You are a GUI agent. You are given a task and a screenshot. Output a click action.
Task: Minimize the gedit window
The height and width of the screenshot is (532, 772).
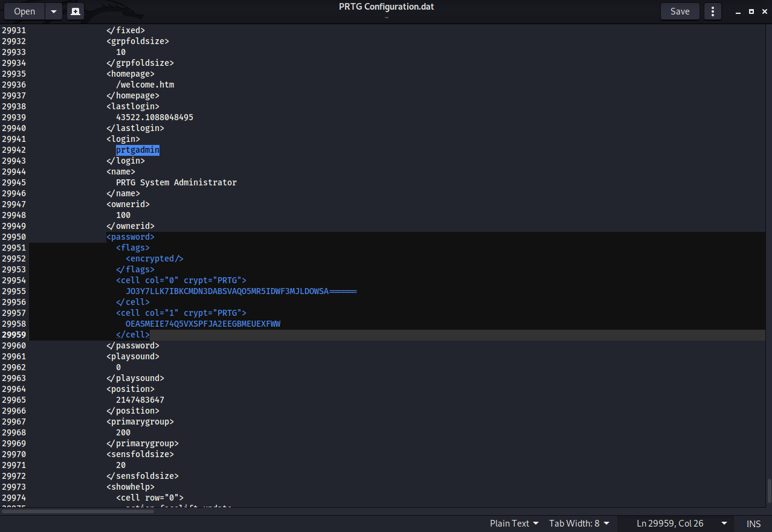tap(738, 11)
